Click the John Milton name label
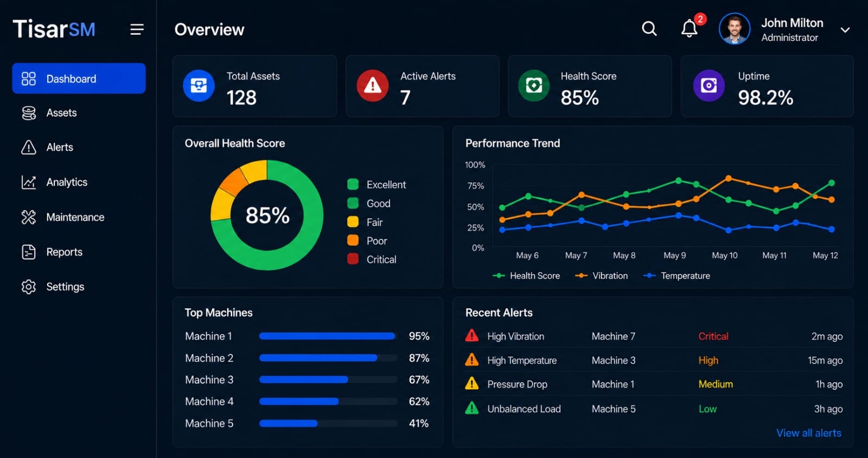 [x=792, y=23]
